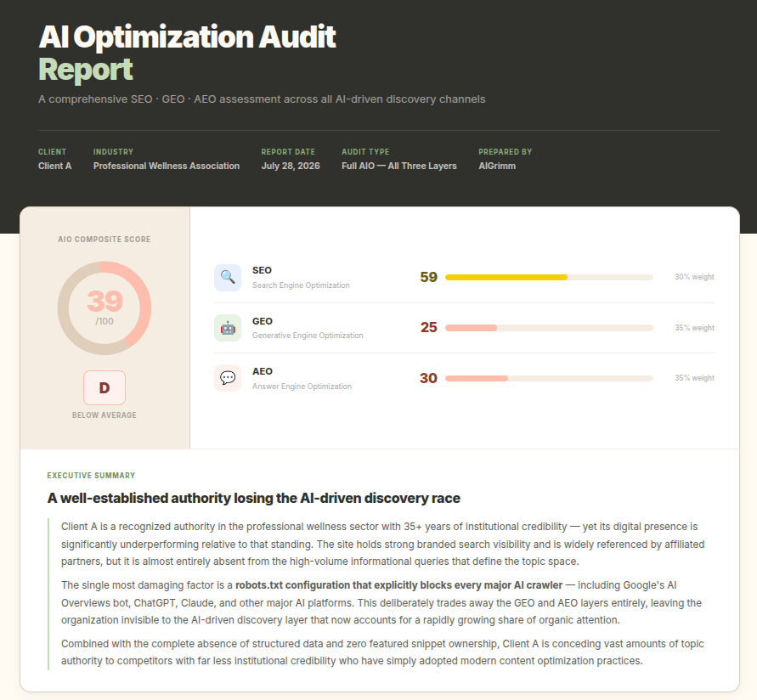Click the paragraph starting 'Client A is a recognized'

point(383,544)
